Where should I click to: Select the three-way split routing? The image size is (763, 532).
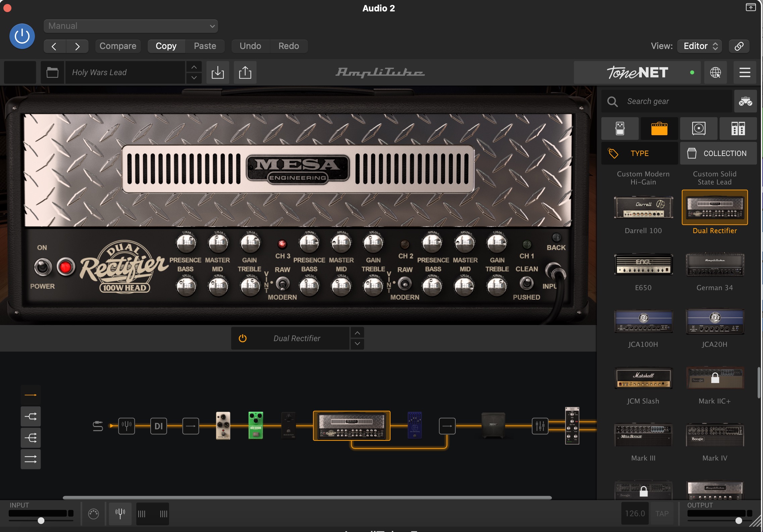pos(31,438)
